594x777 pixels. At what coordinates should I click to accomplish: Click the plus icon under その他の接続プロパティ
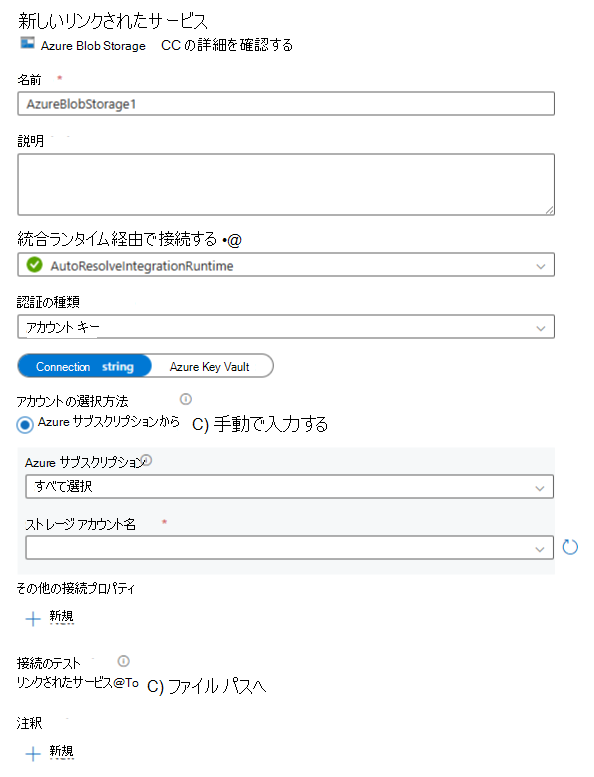(x=33, y=618)
